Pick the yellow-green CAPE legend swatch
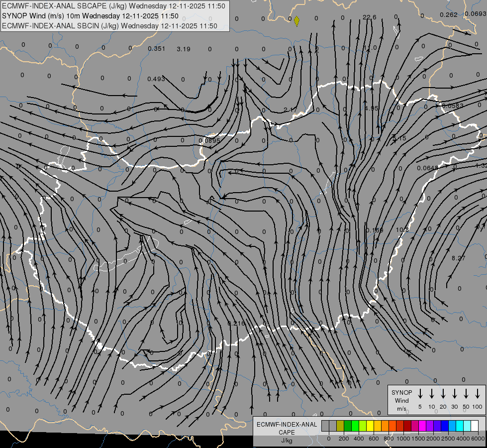This screenshot has width=487, height=448. tap(363, 426)
